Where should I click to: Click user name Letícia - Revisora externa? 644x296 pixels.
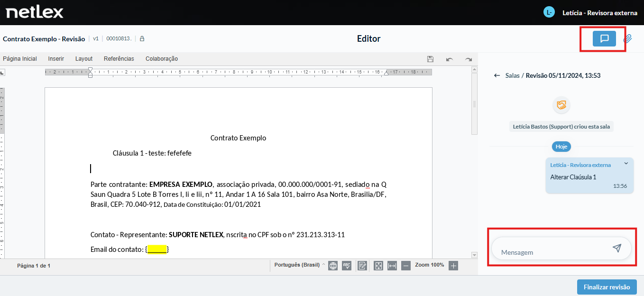[x=600, y=13]
